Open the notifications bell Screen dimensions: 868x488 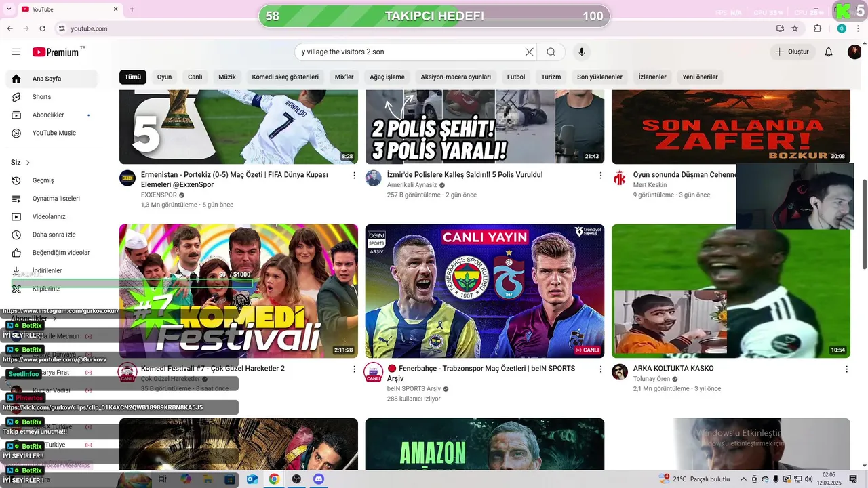pyautogui.click(x=829, y=52)
